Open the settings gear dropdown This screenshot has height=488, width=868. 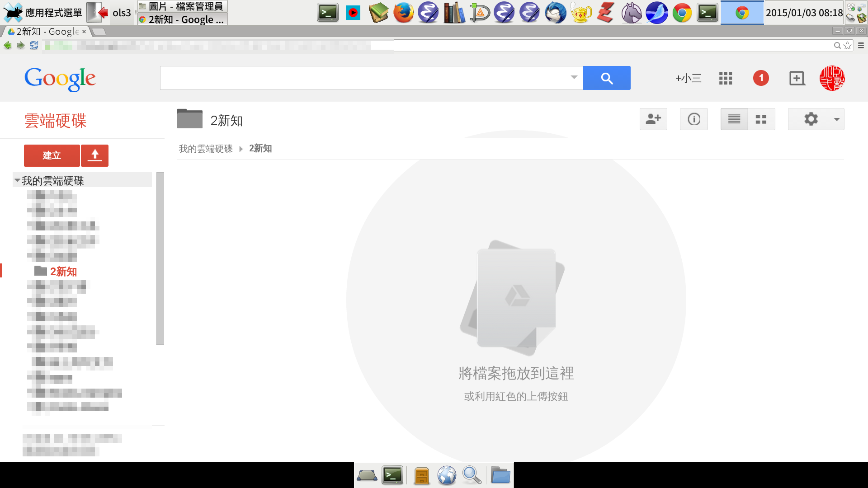point(816,119)
